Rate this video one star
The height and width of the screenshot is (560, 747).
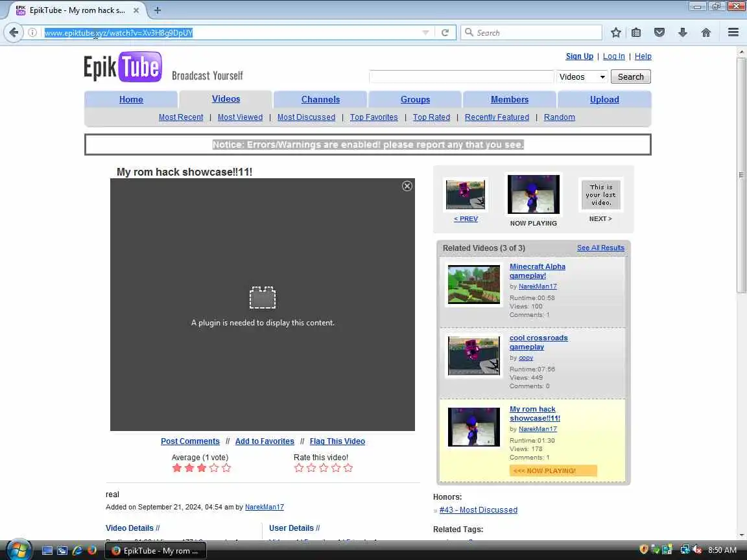click(299, 468)
